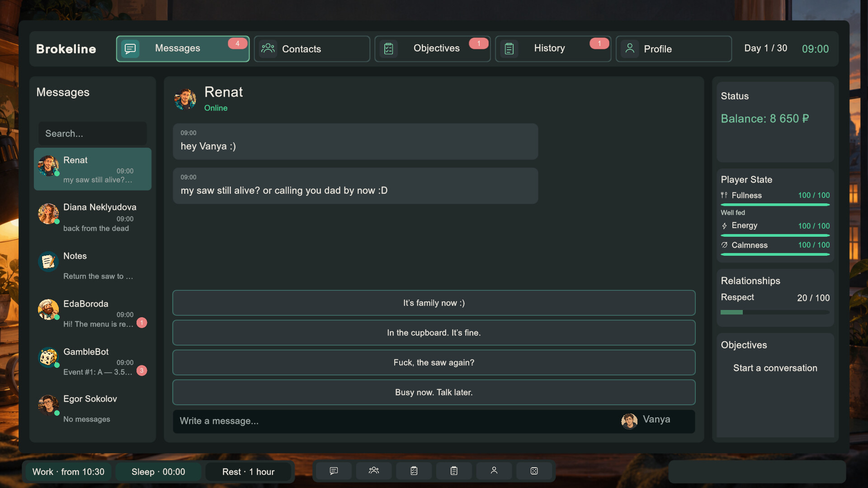The width and height of the screenshot is (868, 488).
Task: Click Diana Neklyudova's avatar
Action: point(48,213)
